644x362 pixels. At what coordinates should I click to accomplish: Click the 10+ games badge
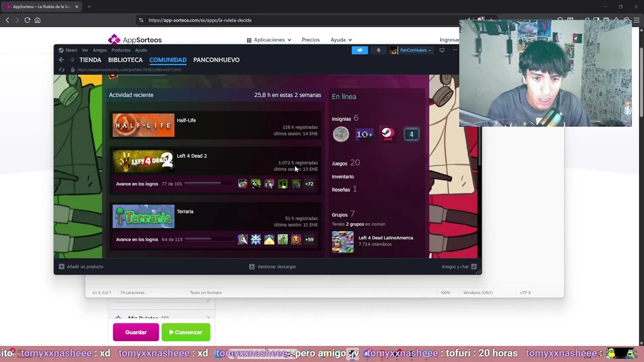pyautogui.click(x=364, y=134)
